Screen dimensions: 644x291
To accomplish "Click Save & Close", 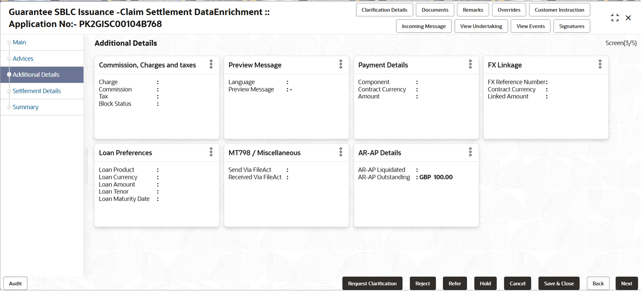I will pyautogui.click(x=559, y=283).
